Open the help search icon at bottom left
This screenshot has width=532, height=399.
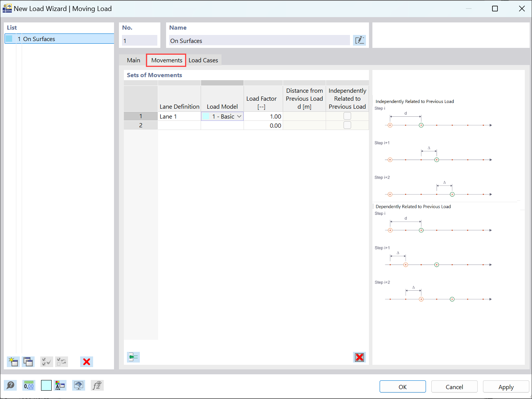[x=10, y=386]
